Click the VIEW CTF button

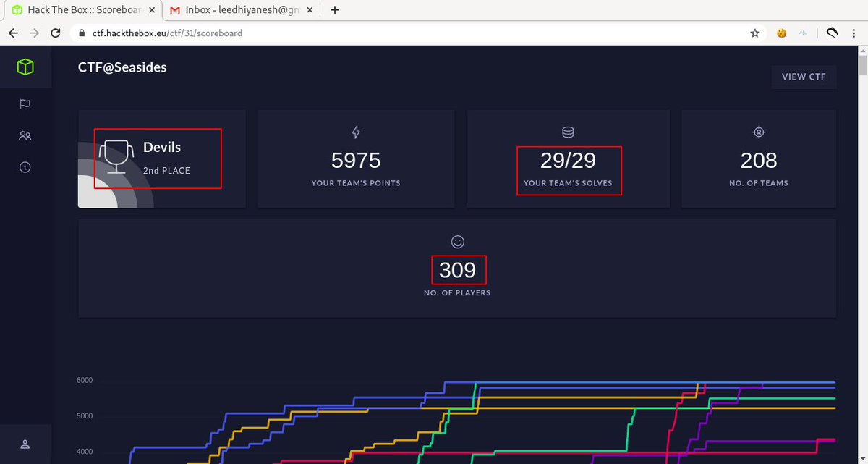[x=804, y=77]
